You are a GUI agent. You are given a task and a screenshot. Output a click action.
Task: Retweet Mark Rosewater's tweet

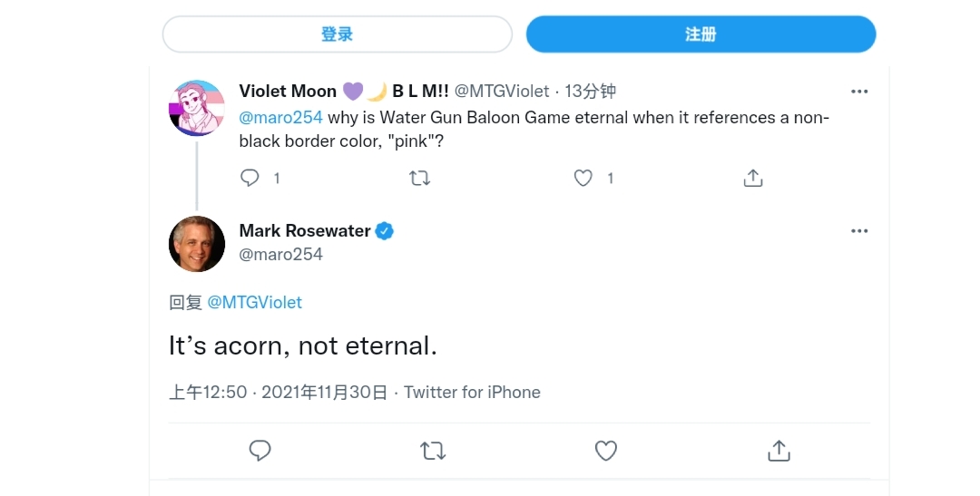(433, 450)
